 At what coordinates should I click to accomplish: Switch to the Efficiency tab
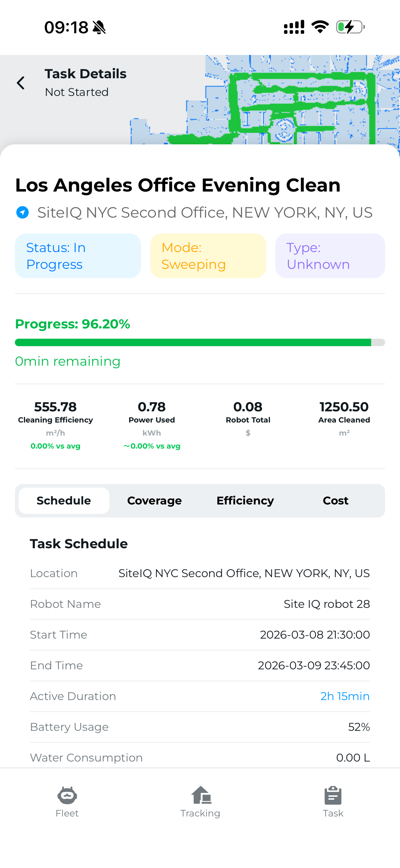point(245,500)
